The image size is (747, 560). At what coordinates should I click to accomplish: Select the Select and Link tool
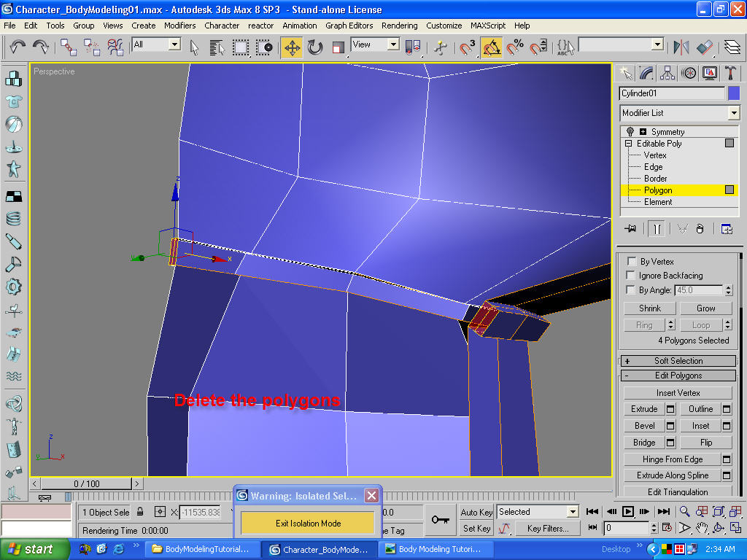point(69,47)
